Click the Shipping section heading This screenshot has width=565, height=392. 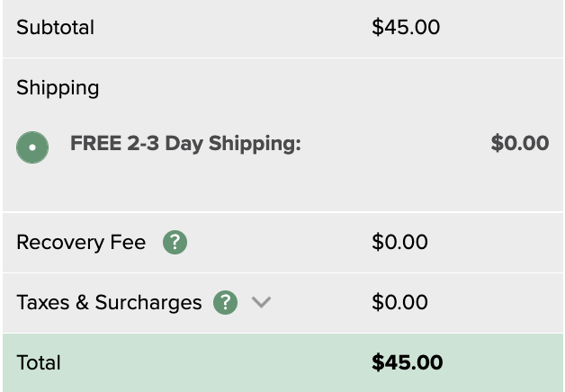(58, 87)
